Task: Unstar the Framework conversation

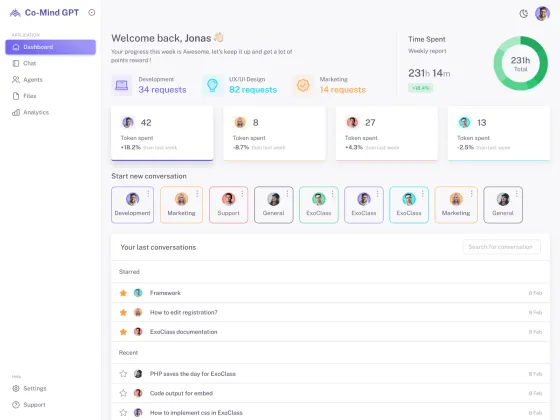Action: coord(123,293)
